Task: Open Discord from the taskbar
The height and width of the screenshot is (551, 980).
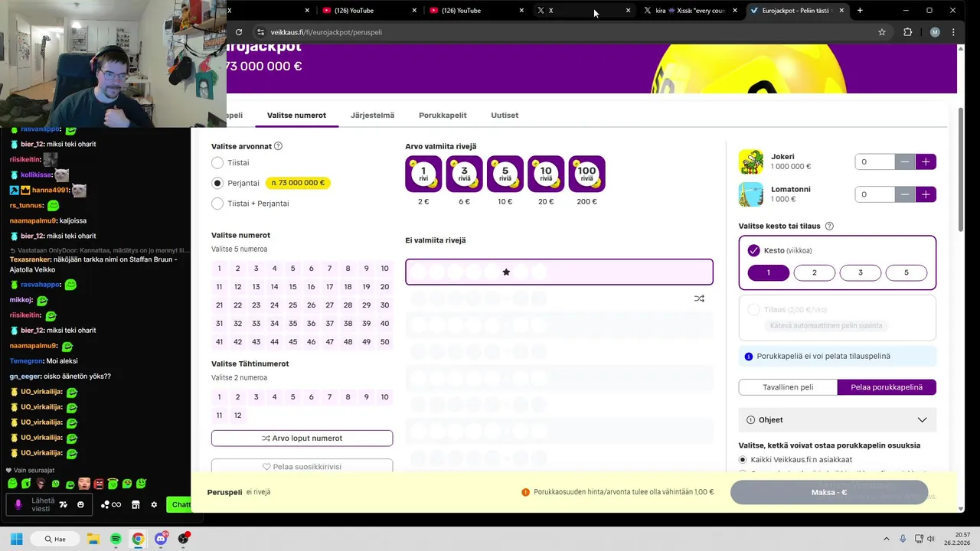Action: click(161, 539)
